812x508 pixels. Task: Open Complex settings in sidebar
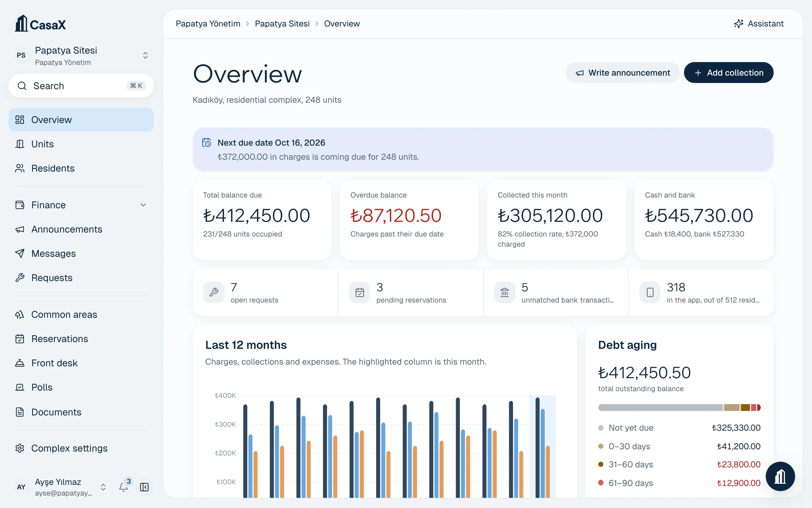pyautogui.click(x=81, y=448)
